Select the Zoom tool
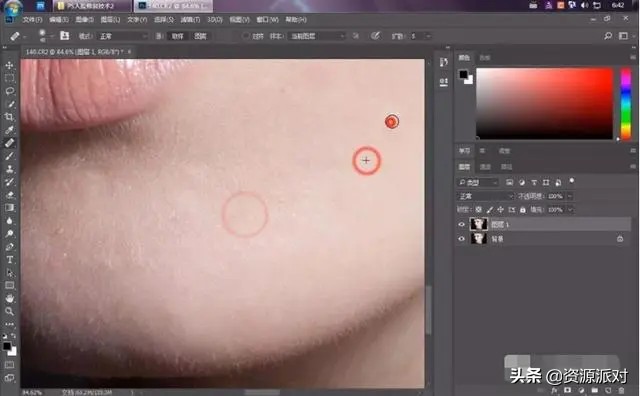 pyautogui.click(x=9, y=311)
